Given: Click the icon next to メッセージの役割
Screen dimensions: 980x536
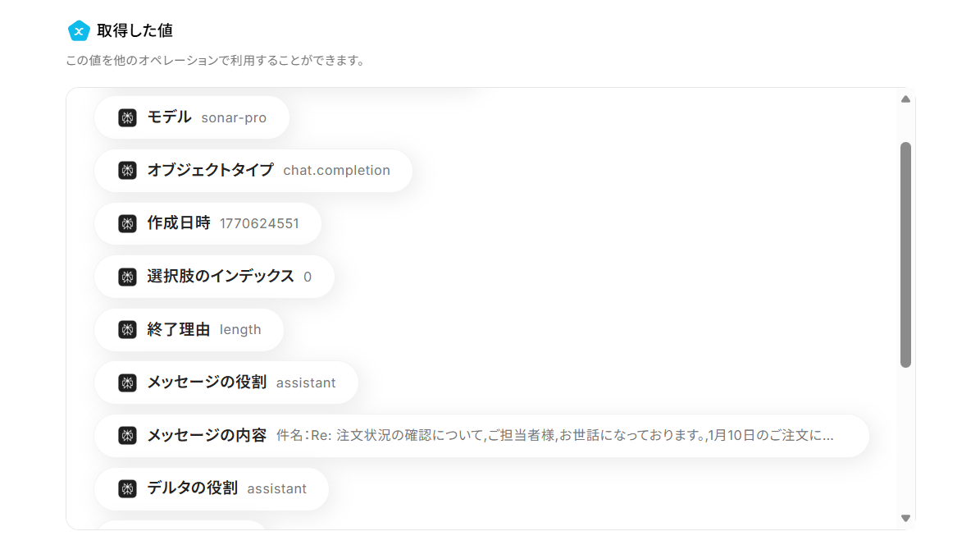Looking at the screenshot, I should (127, 383).
